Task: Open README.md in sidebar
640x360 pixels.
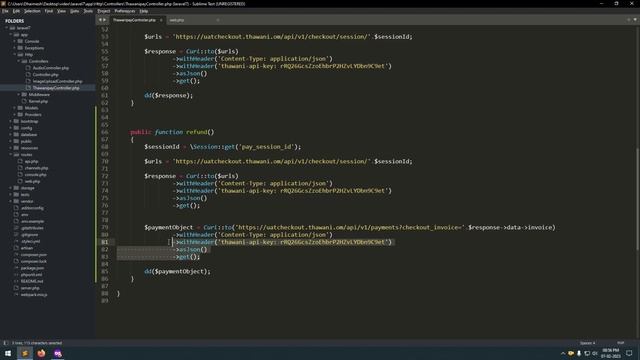Action: (x=32, y=281)
